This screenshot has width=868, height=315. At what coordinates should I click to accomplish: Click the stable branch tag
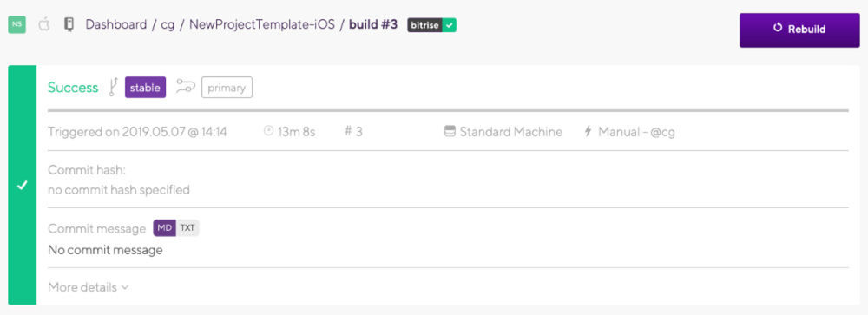tap(145, 88)
